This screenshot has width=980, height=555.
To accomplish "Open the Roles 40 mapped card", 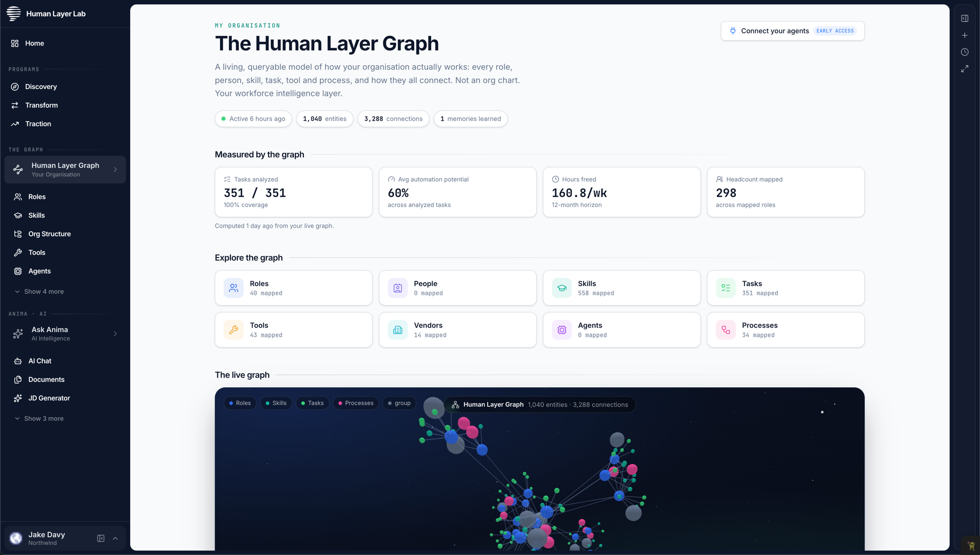I will (x=294, y=288).
